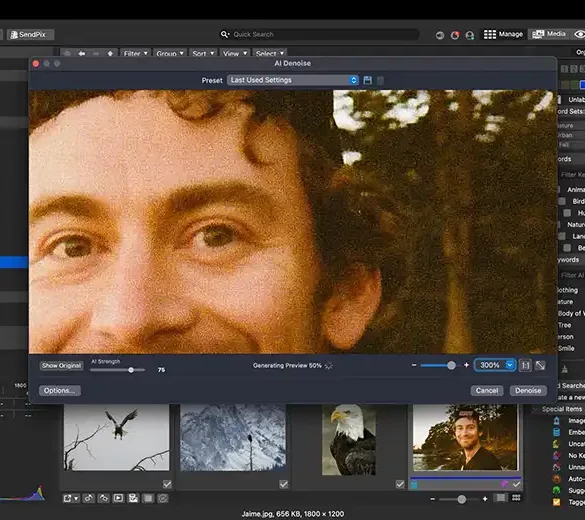The width and height of the screenshot is (585, 520).
Task: Start slideshow with the play-rectangle icon
Action: coord(118,498)
